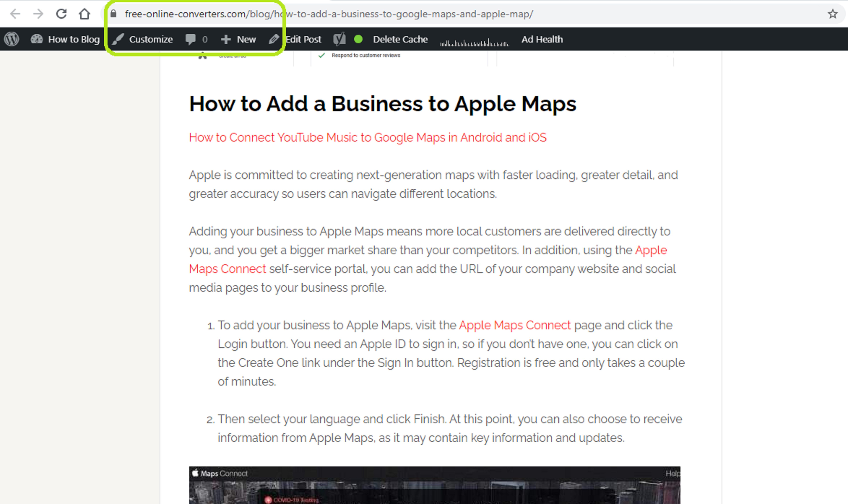The width and height of the screenshot is (848, 504).
Task: Click the Customize paintbrush icon
Action: click(x=118, y=39)
